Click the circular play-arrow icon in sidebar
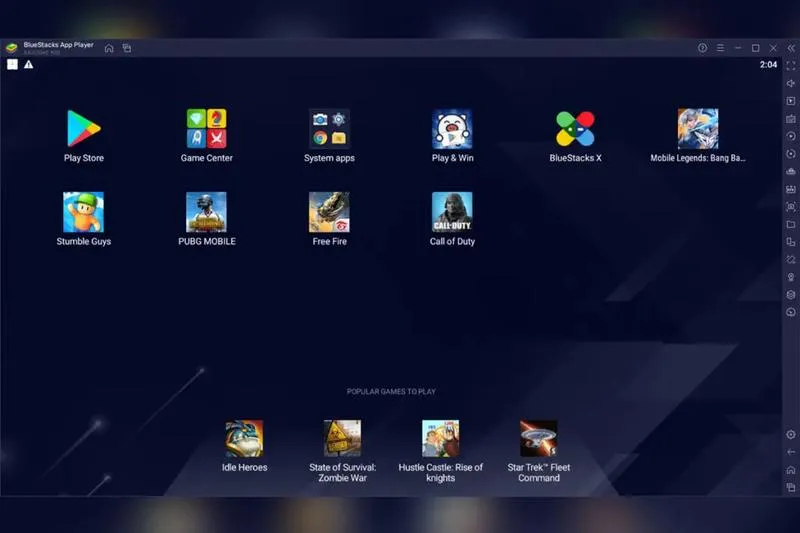Viewport: 800px width, 533px height. (791, 136)
